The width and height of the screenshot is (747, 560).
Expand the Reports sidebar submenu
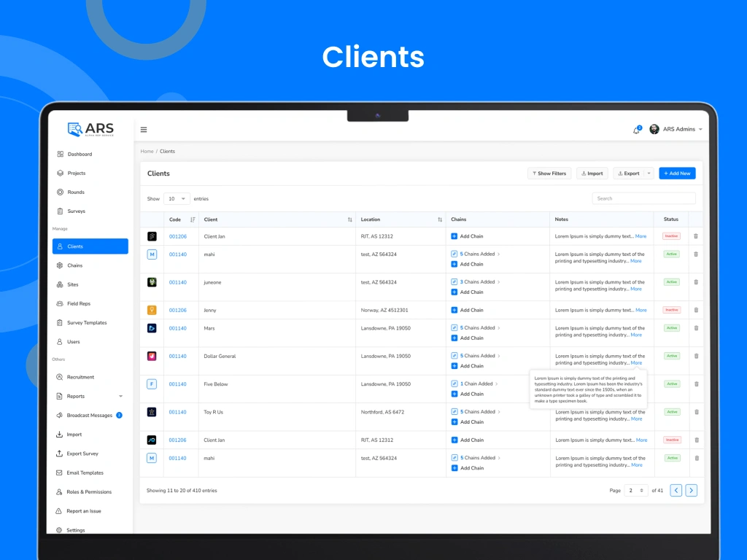click(120, 397)
